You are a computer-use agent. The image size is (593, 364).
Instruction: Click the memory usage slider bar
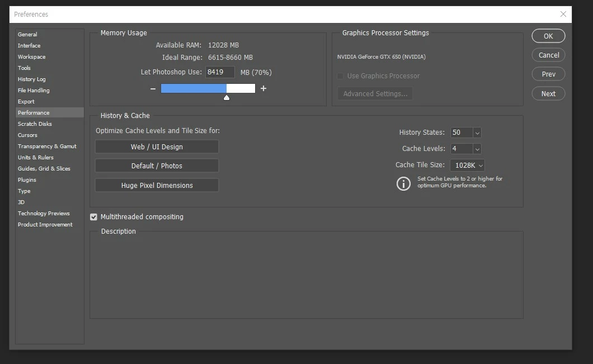(208, 88)
